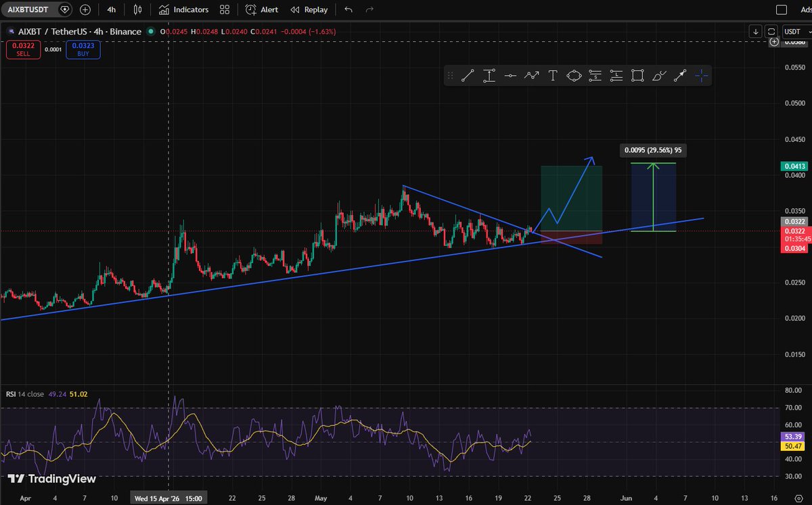This screenshot has height=505, width=812.
Task: Click the plus button on the price axis
Action: [774, 42]
